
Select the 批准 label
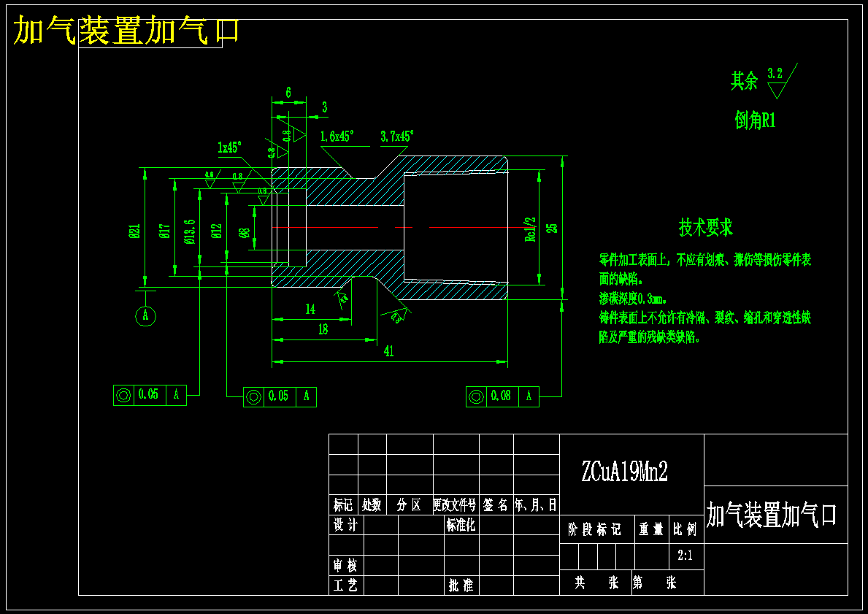(x=461, y=586)
